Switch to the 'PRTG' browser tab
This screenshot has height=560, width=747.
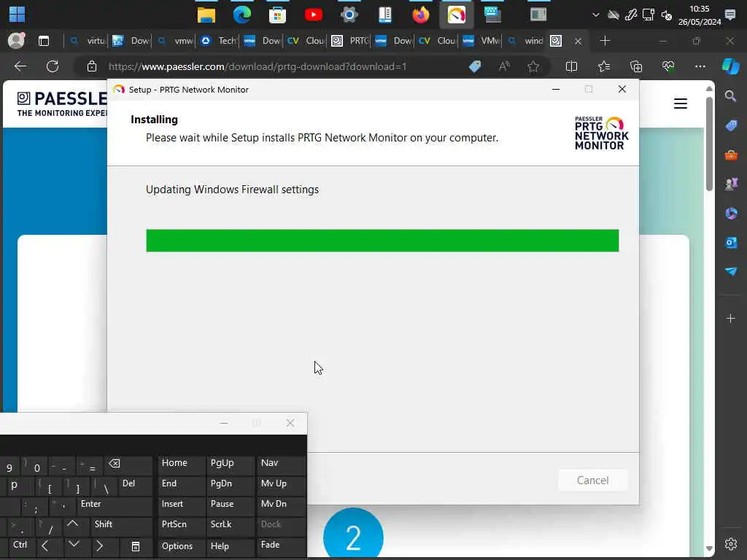tap(349, 41)
